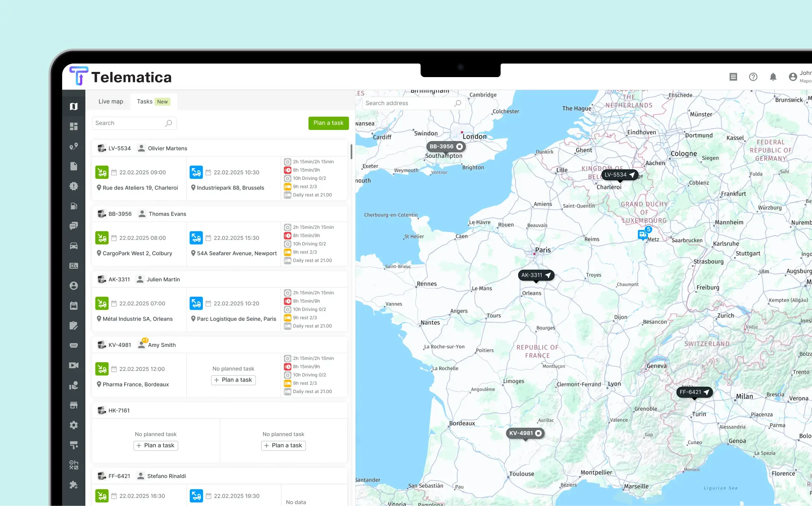Screen dimensions: 812x506
Task: Open the plugins puzzle icon in sidebar
Action: point(74,485)
